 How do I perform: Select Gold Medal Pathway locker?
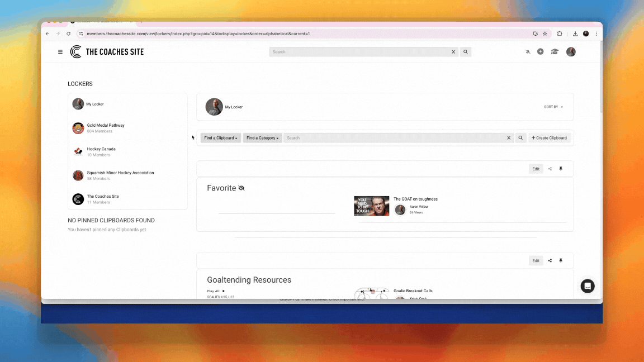coord(106,126)
